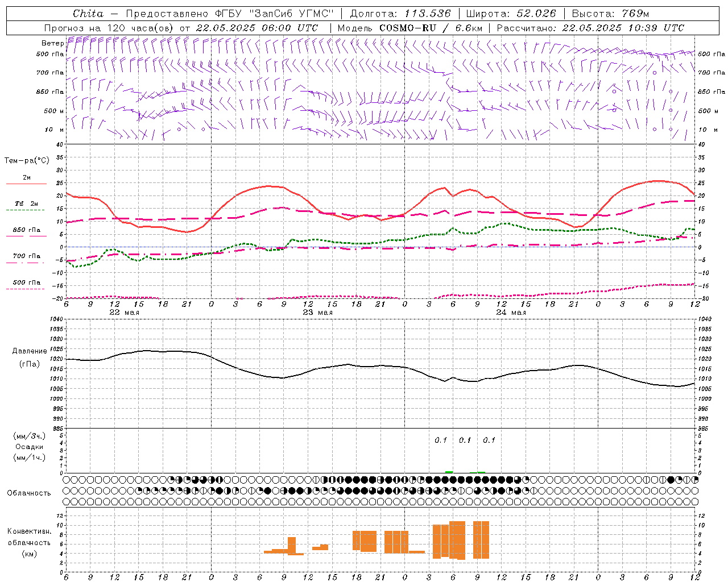Click the "22 мая" date label
Viewport: 728px width, 582px height.
coord(124,313)
